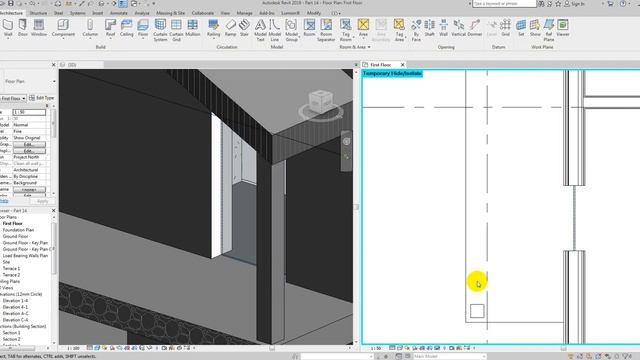Choose the Shaft opening tool
Screen dimensions: 640x360
(429, 28)
